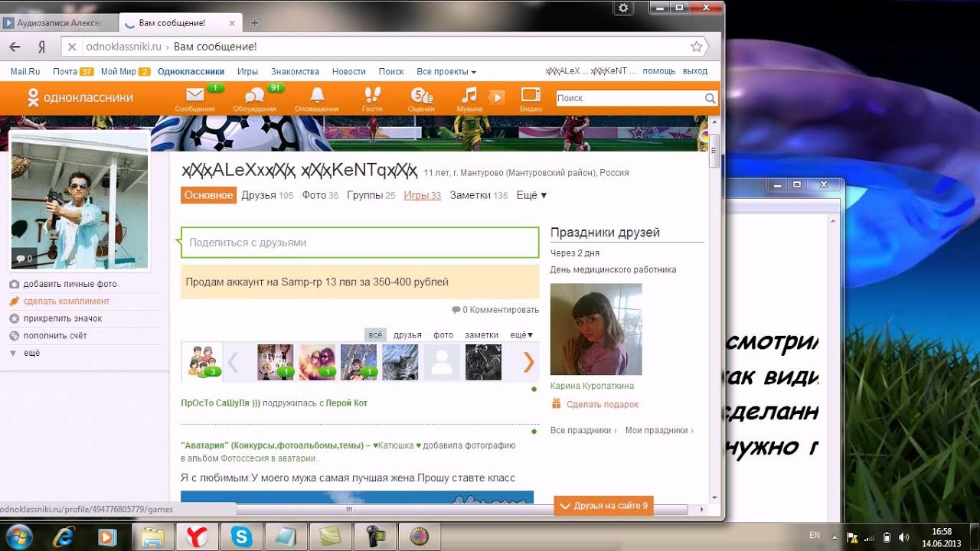The width and height of the screenshot is (980, 551).
Task: Open the Оценки icon
Action: pos(421,96)
